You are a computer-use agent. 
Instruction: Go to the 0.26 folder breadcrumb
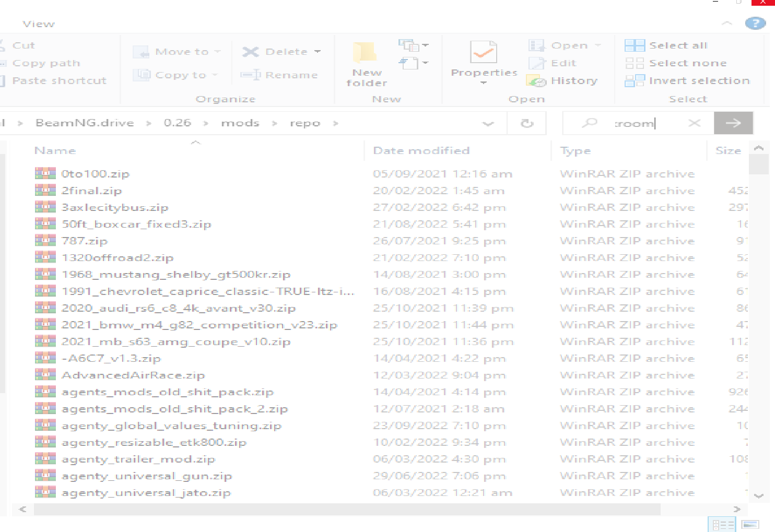(x=178, y=123)
